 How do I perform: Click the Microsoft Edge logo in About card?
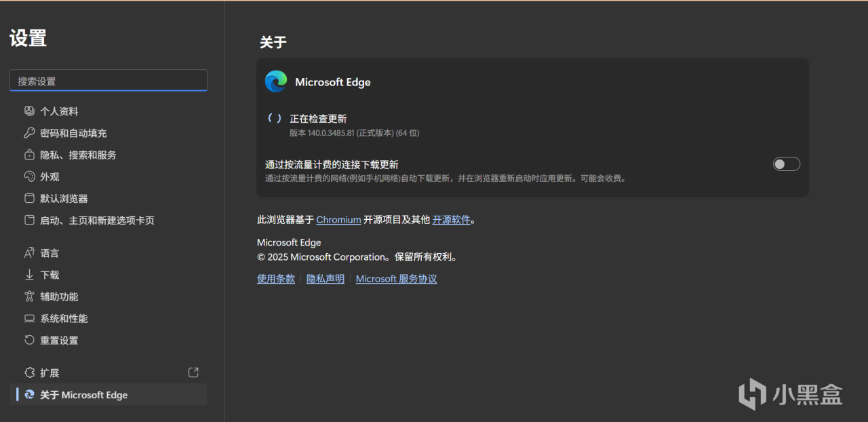click(276, 81)
